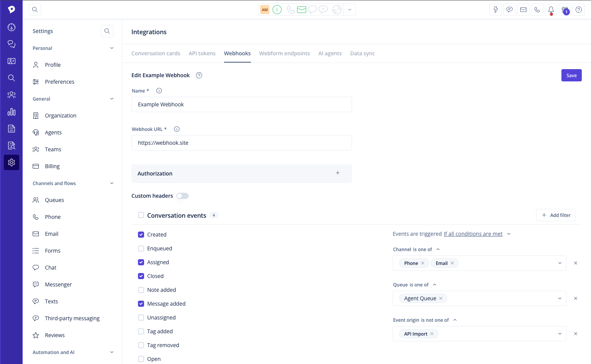Click the lightning bolt icon in top bar
Screen dimensions: 591x364
[496, 10]
